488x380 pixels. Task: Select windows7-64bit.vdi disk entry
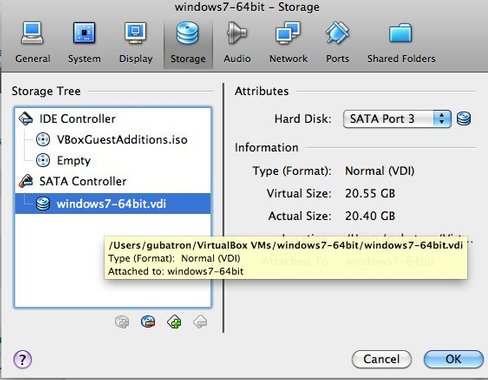[x=113, y=203]
